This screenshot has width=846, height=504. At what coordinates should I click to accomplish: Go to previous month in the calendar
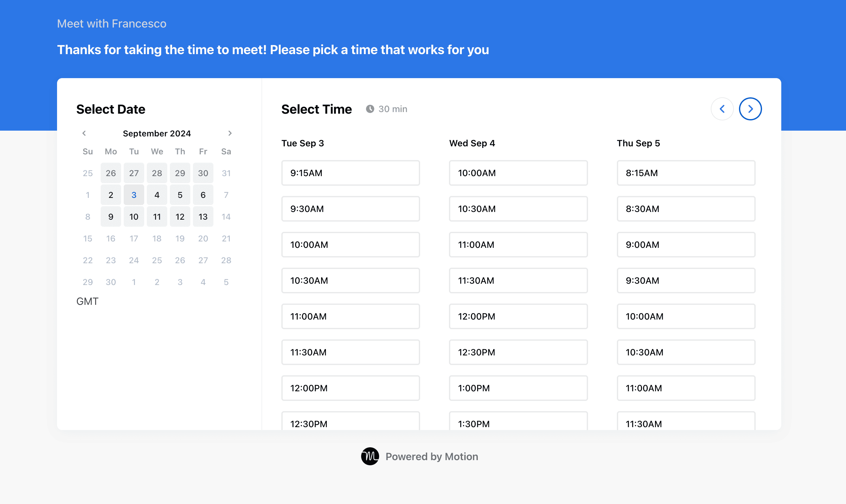pyautogui.click(x=84, y=133)
